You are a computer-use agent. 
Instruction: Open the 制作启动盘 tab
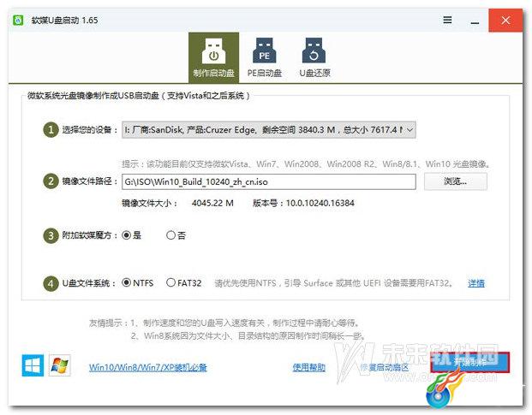coord(214,57)
